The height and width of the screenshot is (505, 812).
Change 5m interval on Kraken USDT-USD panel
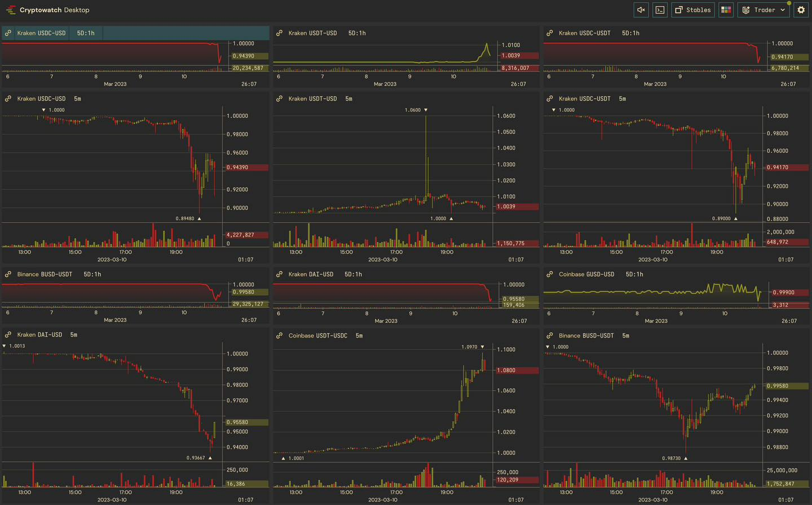[x=348, y=99]
